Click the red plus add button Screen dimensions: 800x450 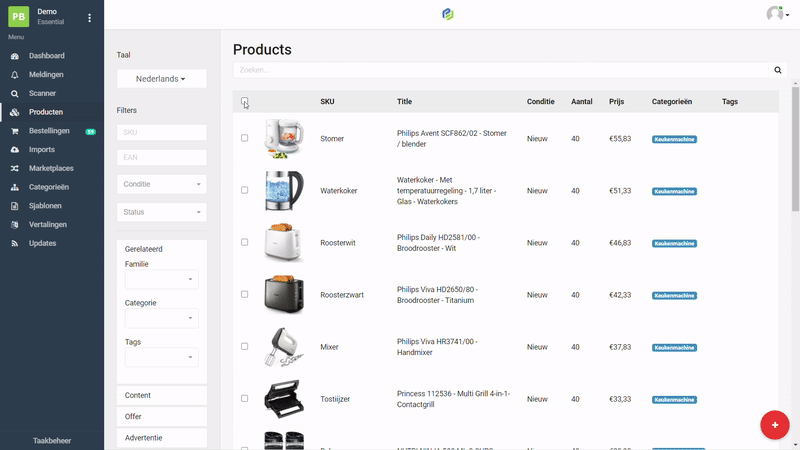[x=774, y=424]
